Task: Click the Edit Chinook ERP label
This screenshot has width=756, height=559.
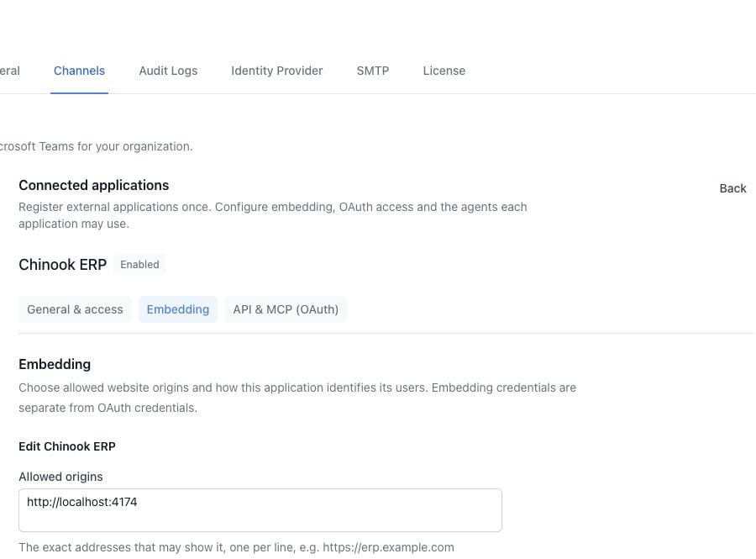Action: pos(67,446)
